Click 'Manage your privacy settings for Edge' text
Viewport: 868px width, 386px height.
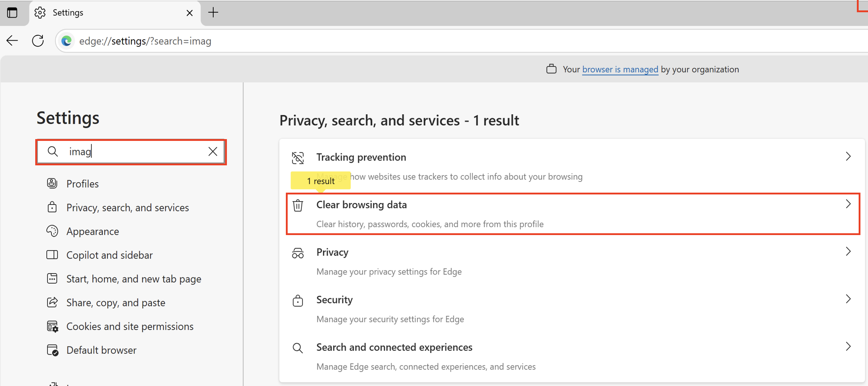[x=389, y=271]
